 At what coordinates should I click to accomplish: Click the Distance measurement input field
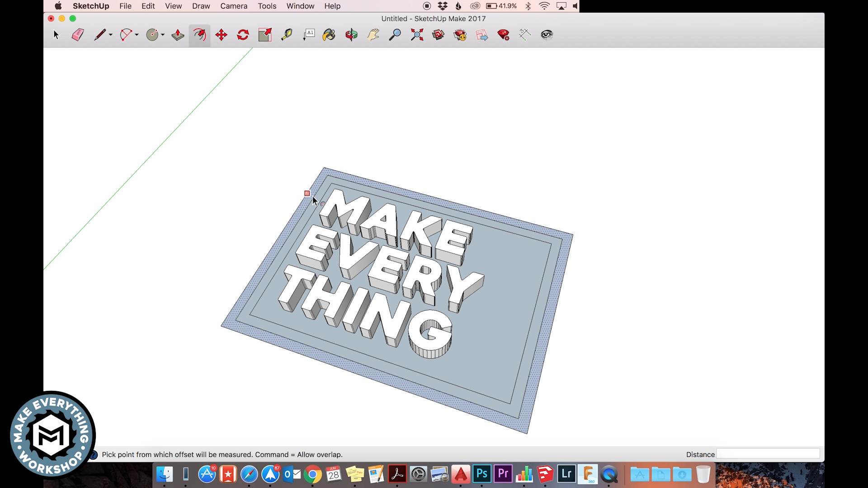(768, 454)
